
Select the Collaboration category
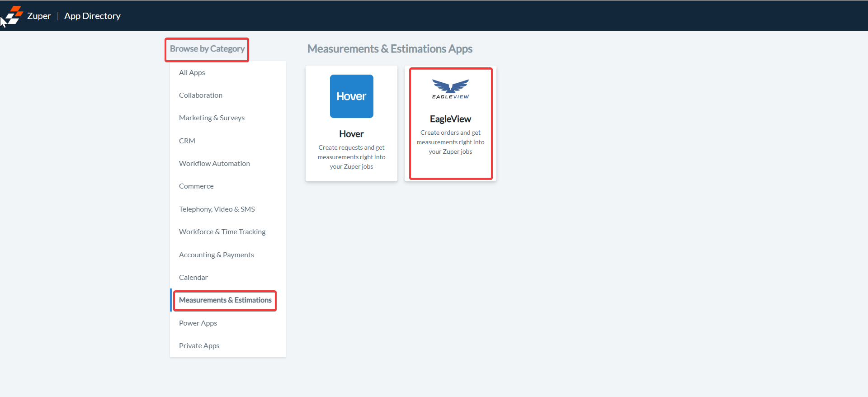(228, 95)
